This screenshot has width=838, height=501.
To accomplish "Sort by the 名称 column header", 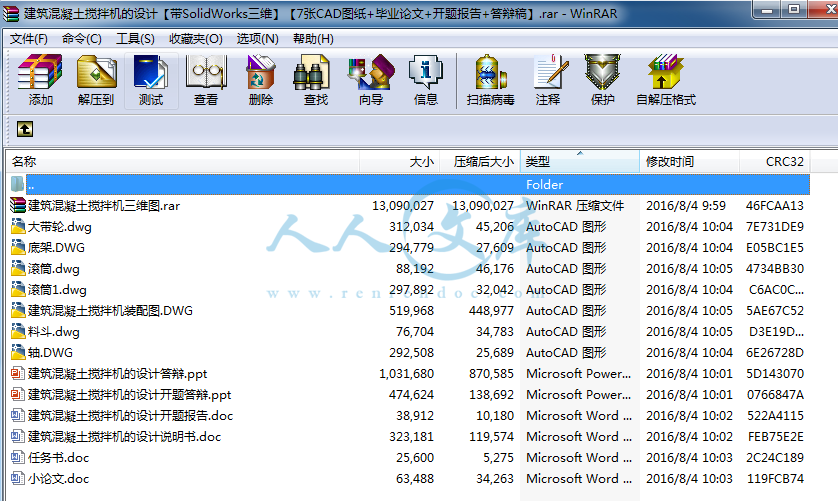I will pyautogui.click(x=183, y=161).
